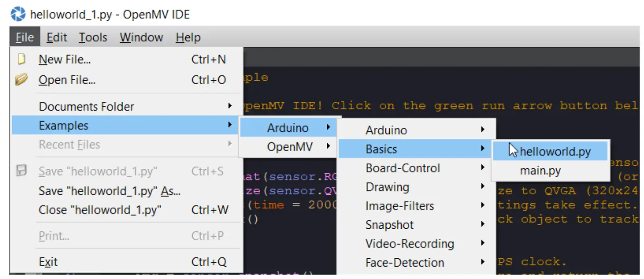The width and height of the screenshot is (644, 279).
Task: Click the "PS clock." comment text
Action: point(532,261)
